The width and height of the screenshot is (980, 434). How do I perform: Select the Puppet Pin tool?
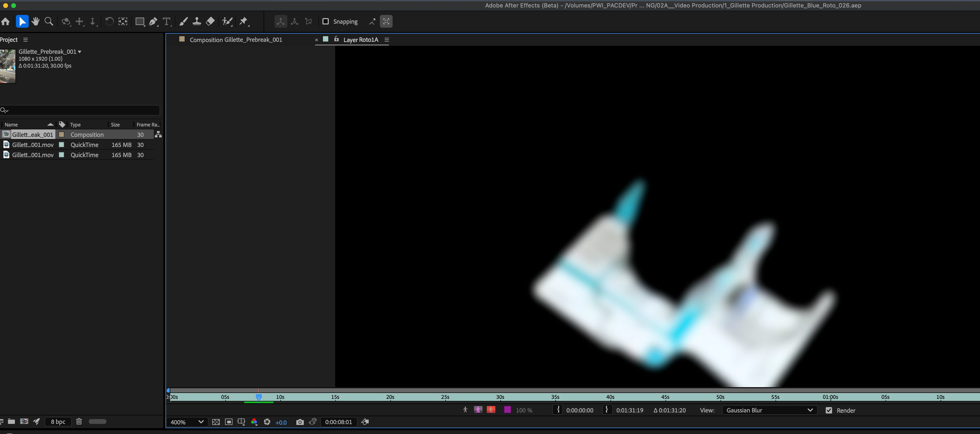[x=243, y=21]
